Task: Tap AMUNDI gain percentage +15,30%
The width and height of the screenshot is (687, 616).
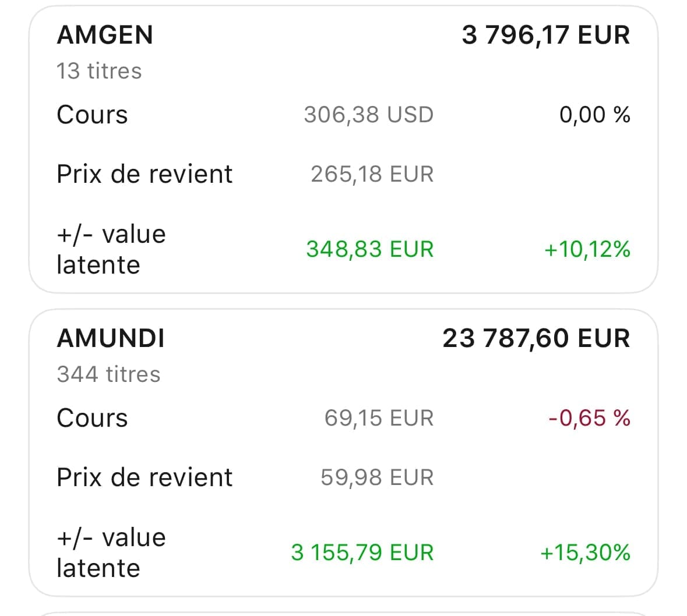Action: tap(586, 553)
